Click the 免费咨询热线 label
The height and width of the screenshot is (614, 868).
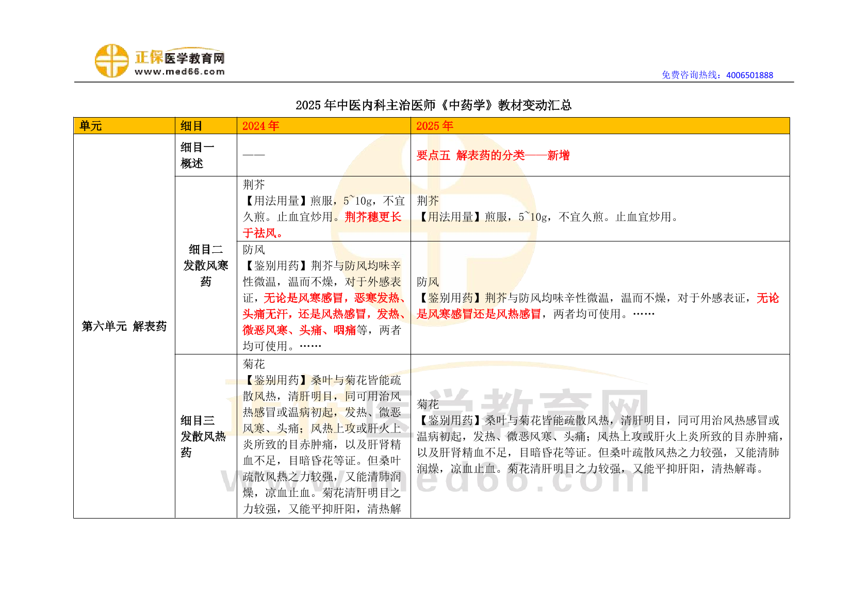(693, 75)
